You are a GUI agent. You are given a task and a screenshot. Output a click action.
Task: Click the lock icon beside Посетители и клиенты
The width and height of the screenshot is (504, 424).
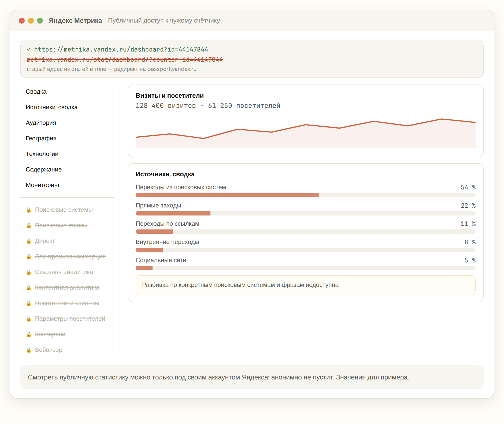(x=29, y=303)
